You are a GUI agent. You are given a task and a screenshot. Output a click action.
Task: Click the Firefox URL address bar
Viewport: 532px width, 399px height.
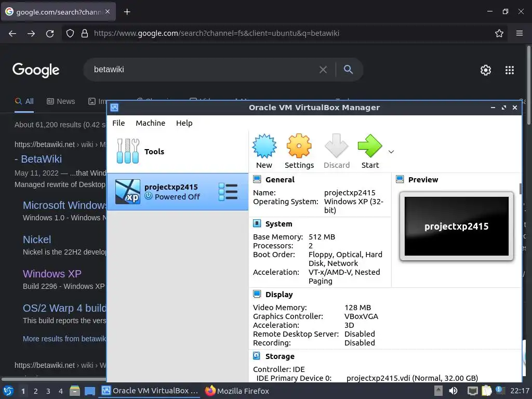pyautogui.click(x=284, y=33)
